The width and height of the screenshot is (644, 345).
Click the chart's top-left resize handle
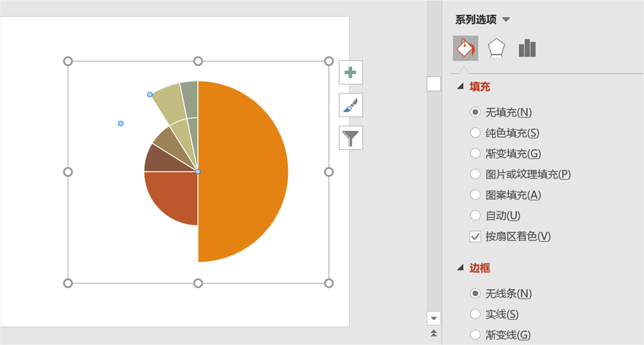coord(68,61)
